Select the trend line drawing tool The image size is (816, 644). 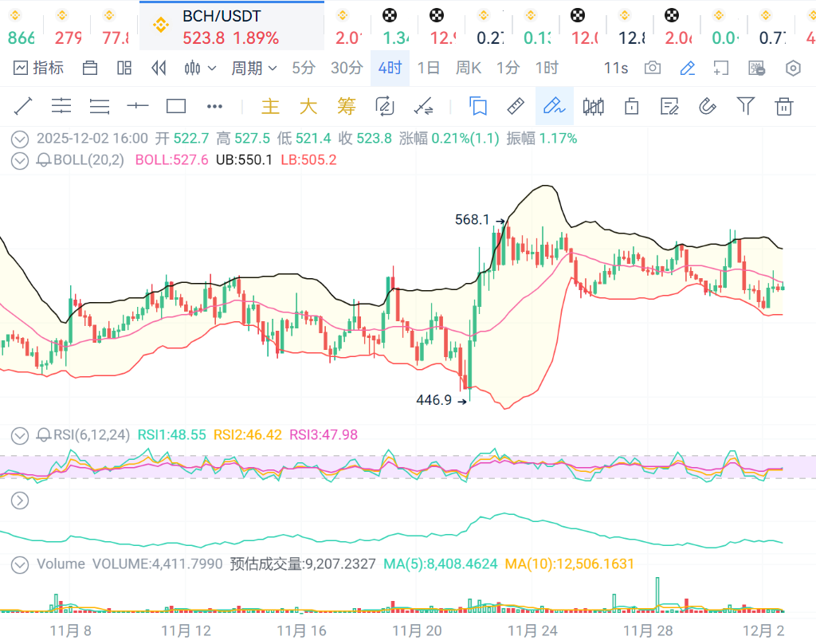(x=23, y=106)
